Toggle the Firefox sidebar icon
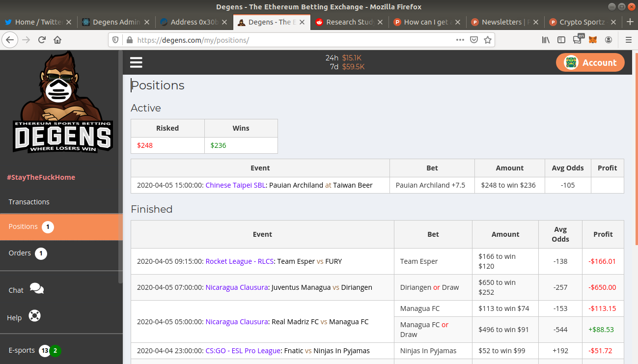The height and width of the screenshot is (364, 638). [561, 40]
